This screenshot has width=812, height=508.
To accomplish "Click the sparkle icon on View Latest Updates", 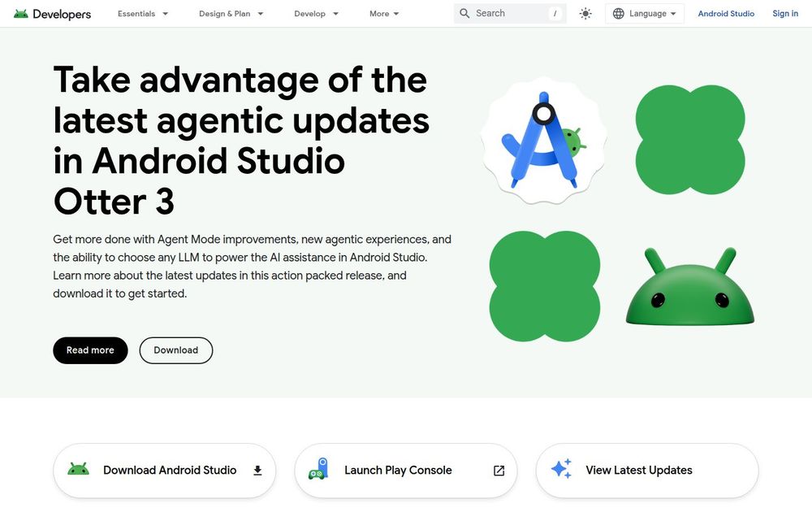I will click(561, 469).
